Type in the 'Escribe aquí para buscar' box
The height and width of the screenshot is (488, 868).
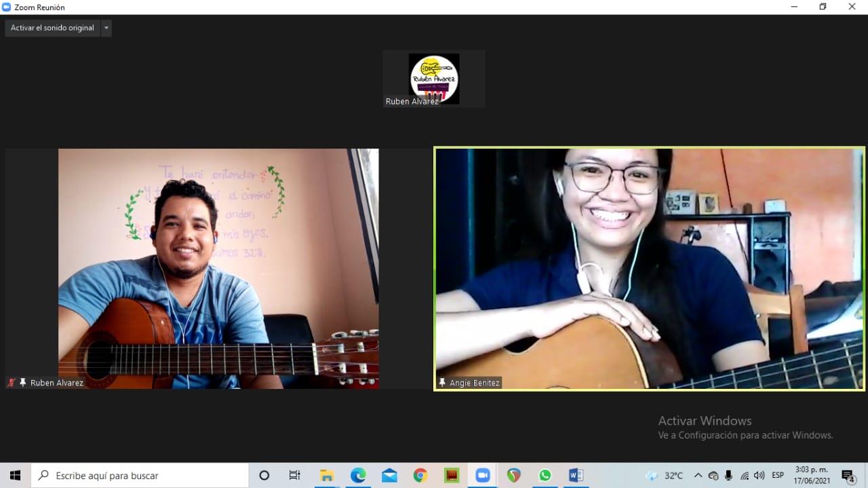(142, 475)
